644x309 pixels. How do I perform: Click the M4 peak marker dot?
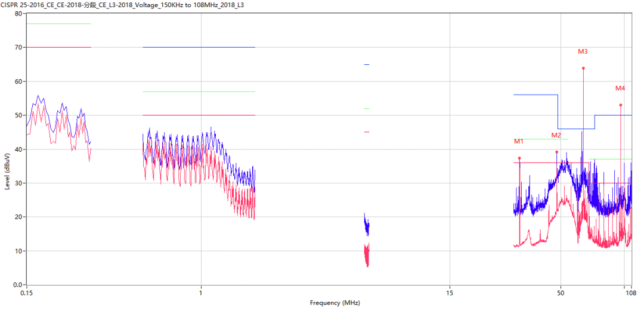621,105
